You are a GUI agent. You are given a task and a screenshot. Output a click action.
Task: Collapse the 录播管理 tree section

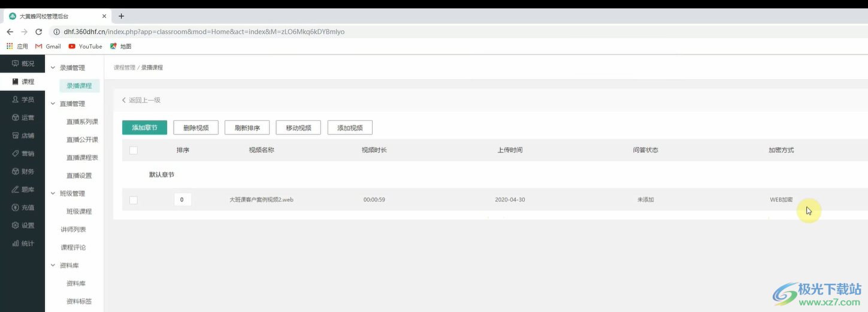click(x=53, y=68)
